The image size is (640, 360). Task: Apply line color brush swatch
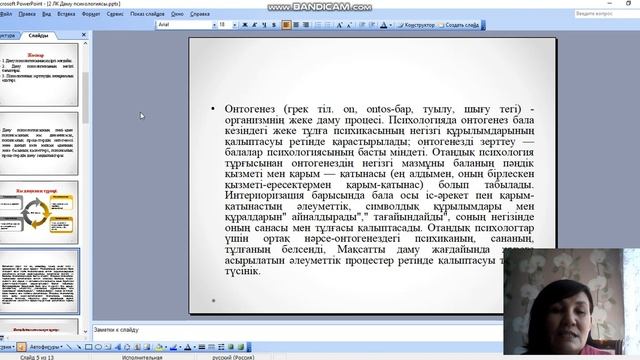click(x=173, y=347)
